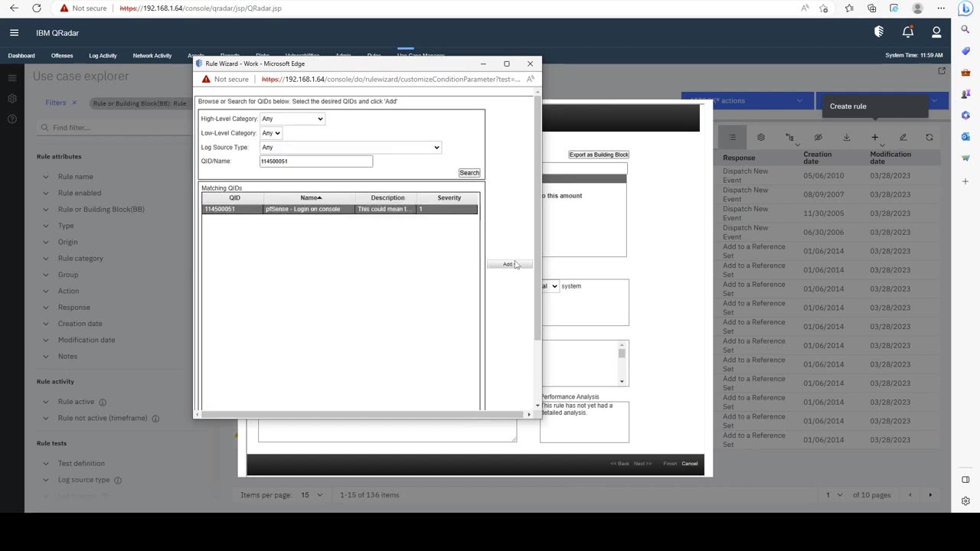Click the Edge sidebar add plus icon
Image resolution: width=980 pixels, height=551 pixels.
(965, 181)
